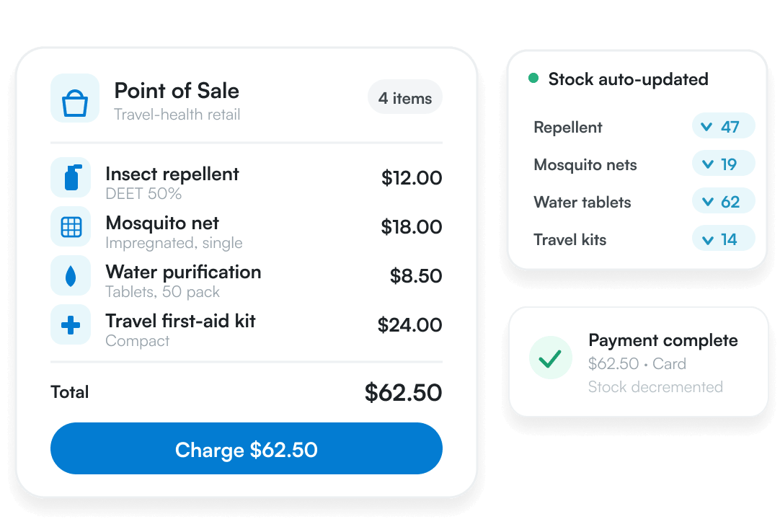Select the water droplet icon

(x=71, y=275)
